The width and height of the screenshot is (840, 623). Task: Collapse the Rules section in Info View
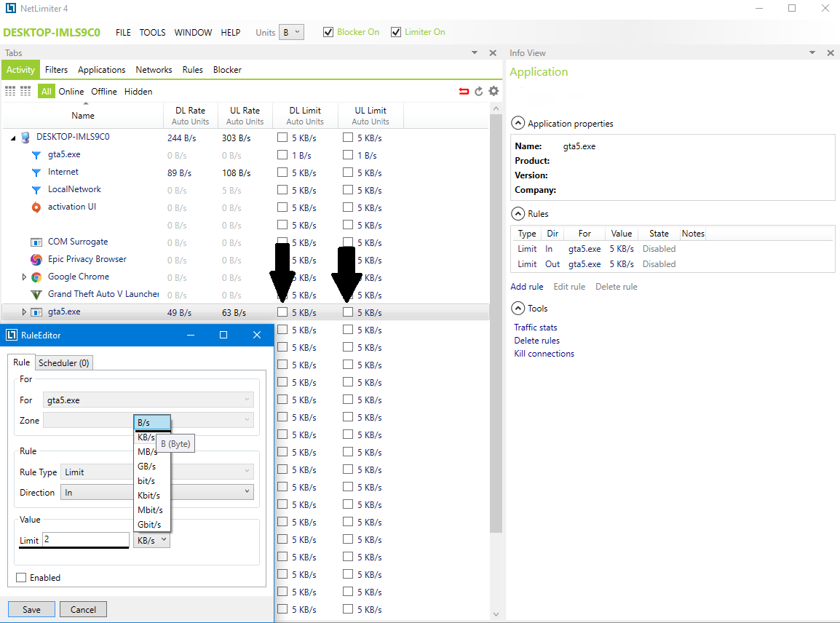pos(518,214)
